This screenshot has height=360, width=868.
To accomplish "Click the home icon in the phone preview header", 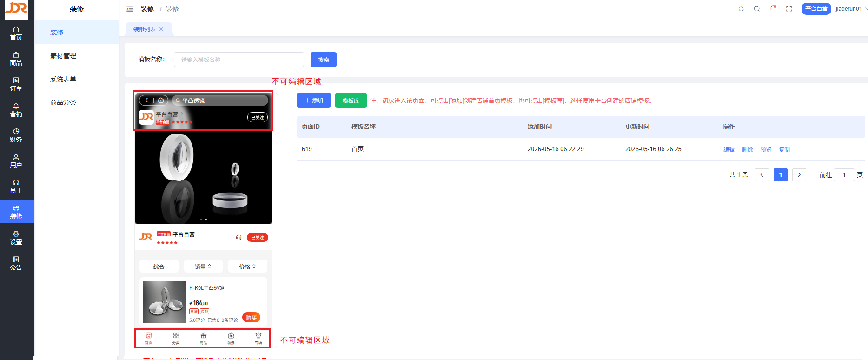I will point(161,100).
